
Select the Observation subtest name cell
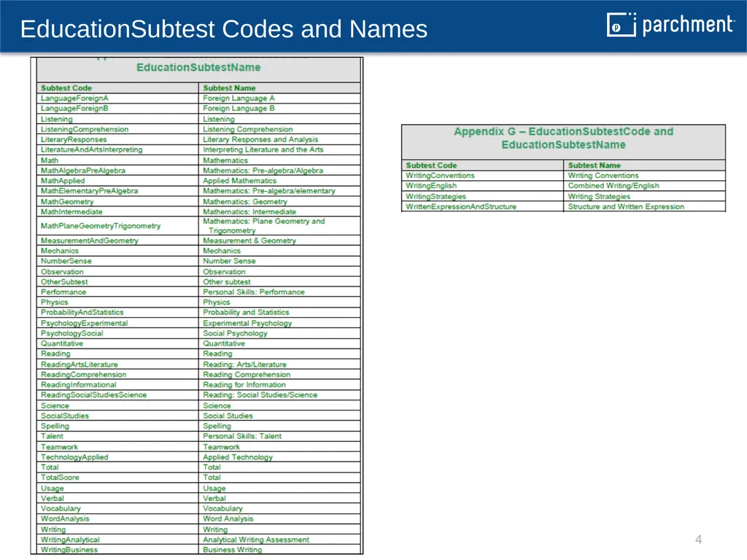click(x=279, y=272)
